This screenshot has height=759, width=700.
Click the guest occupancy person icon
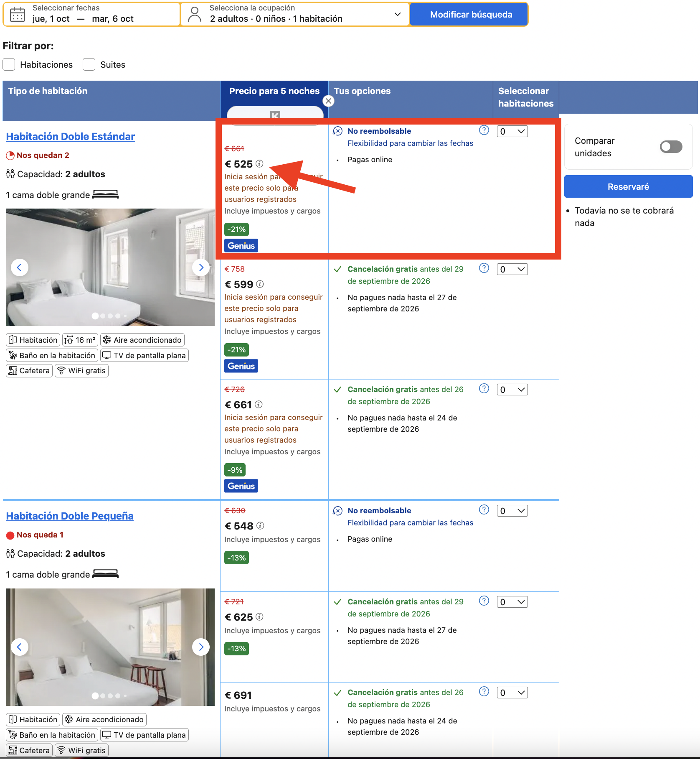(195, 14)
